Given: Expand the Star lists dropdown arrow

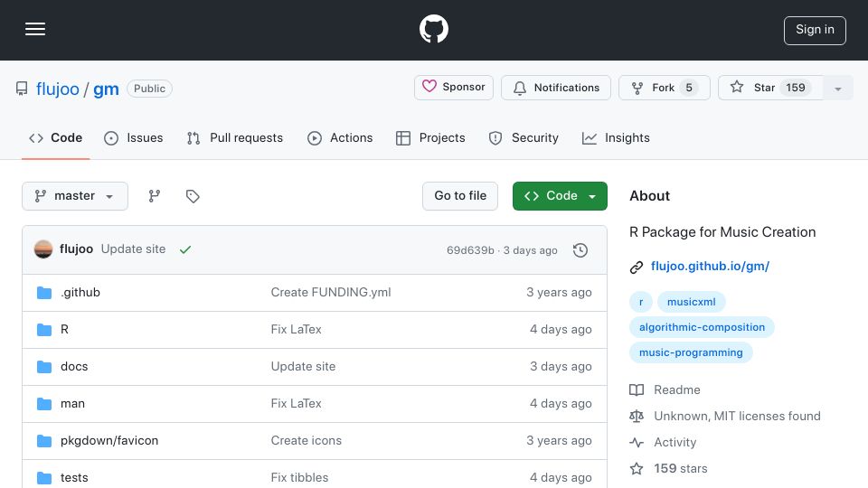Looking at the screenshot, I should [x=838, y=88].
